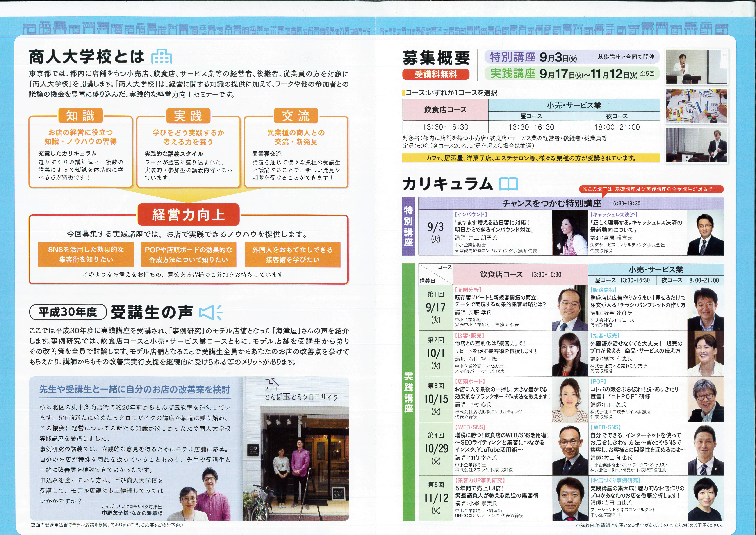This screenshot has width=756, height=535.
Task: Click the portrait of 山口 茂氏
Action: click(x=706, y=400)
